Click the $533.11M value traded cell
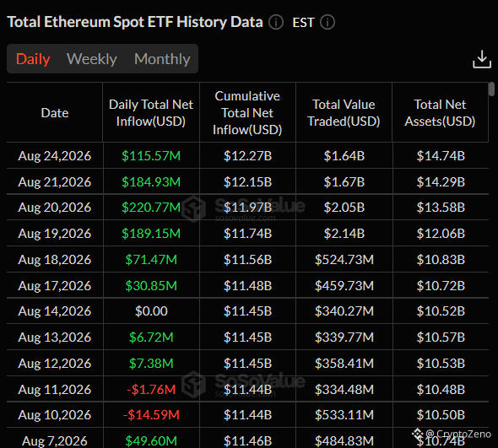The width and height of the screenshot is (498, 448). pos(344,415)
